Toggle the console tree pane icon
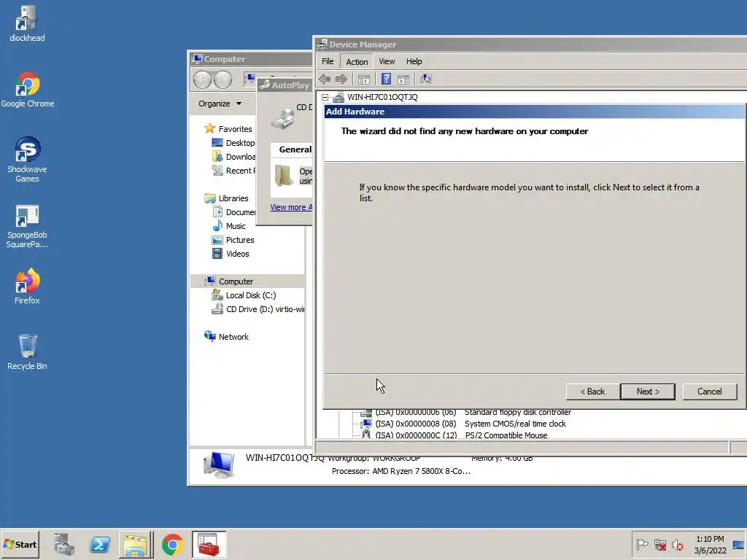Viewport: 747px width, 560px height. (x=364, y=79)
